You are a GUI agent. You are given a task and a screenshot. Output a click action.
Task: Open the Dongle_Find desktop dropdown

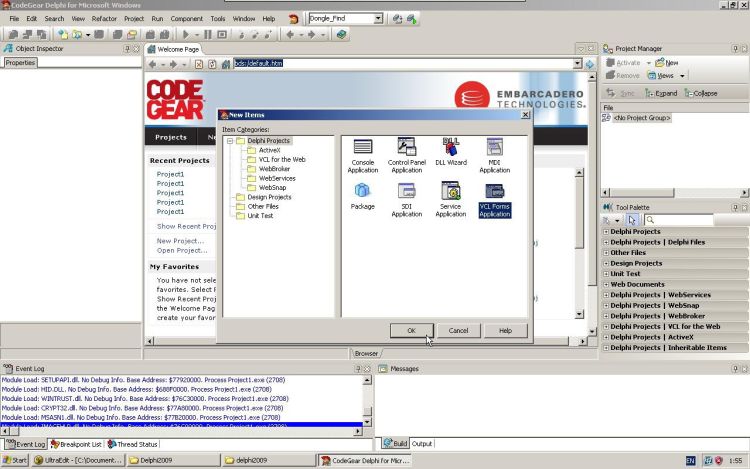pyautogui.click(x=378, y=19)
